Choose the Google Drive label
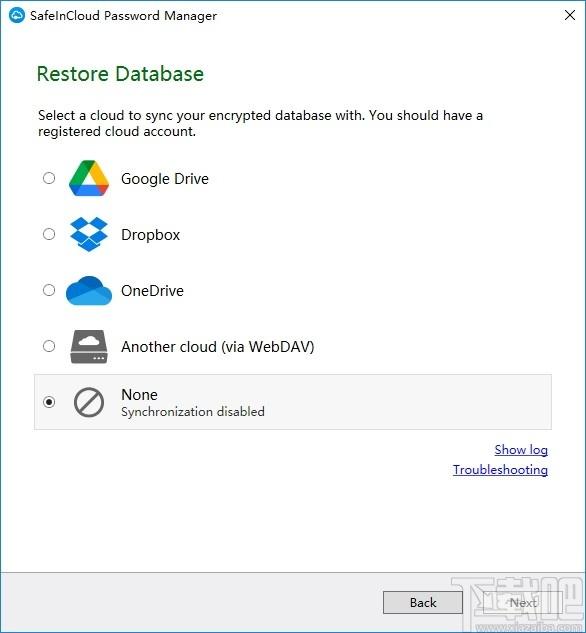 (x=165, y=179)
